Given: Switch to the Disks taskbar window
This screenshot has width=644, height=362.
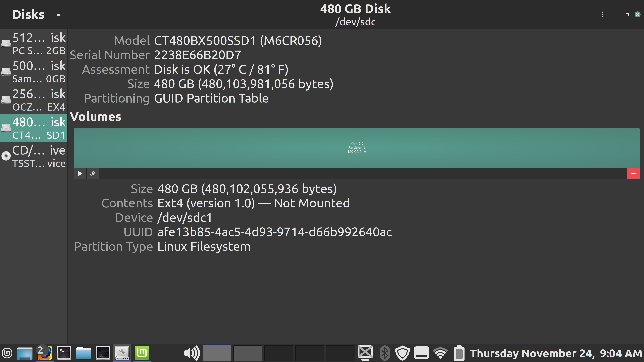Looking at the screenshot, I should pyautogui.click(x=122, y=353).
